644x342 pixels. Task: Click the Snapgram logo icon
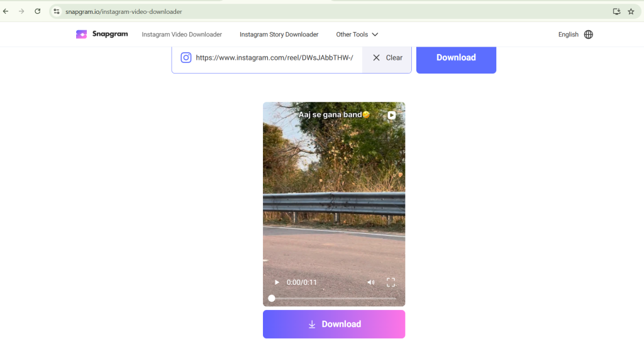tap(81, 35)
